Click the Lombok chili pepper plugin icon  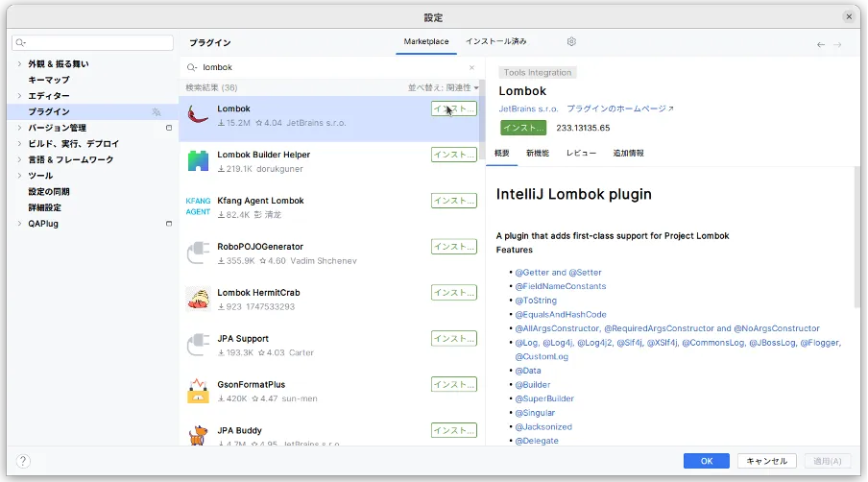(199, 116)
